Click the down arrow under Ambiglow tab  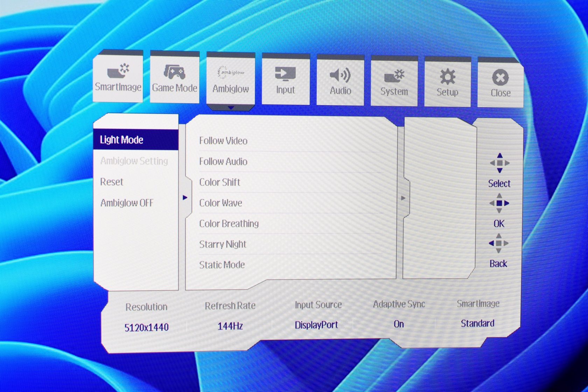231,108
